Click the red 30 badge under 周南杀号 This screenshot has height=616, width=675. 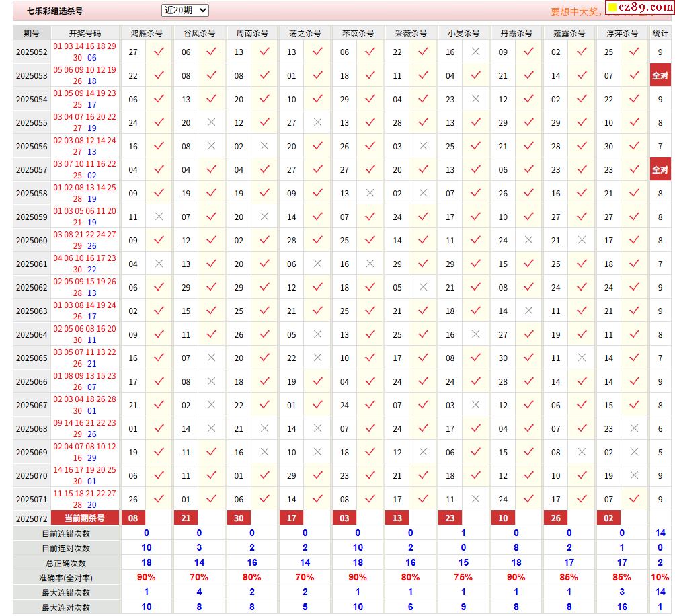pyautogui.click(x=239, y=518)
